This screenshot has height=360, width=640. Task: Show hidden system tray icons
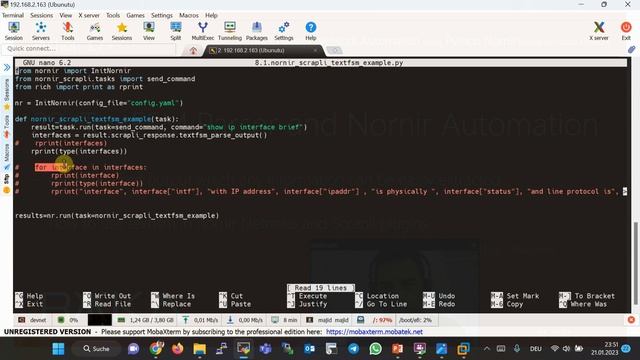(x=487, y=349)
